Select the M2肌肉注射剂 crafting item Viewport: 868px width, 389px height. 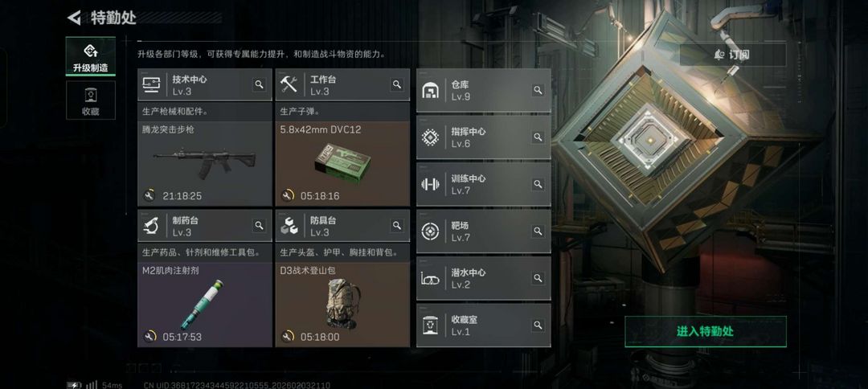click(205, 305)
